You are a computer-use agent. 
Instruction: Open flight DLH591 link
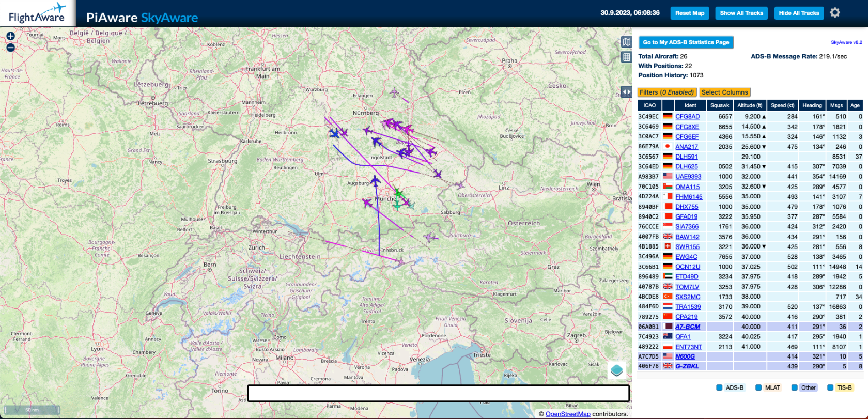686,157
